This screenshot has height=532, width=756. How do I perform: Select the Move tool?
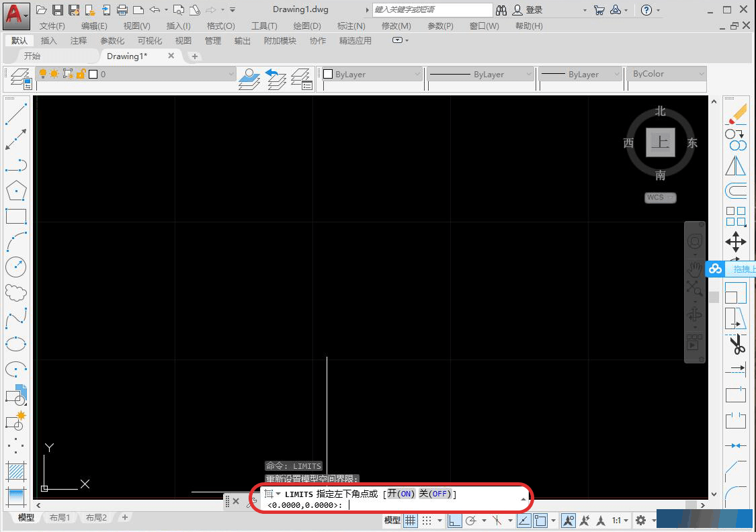tap(736, 241)
